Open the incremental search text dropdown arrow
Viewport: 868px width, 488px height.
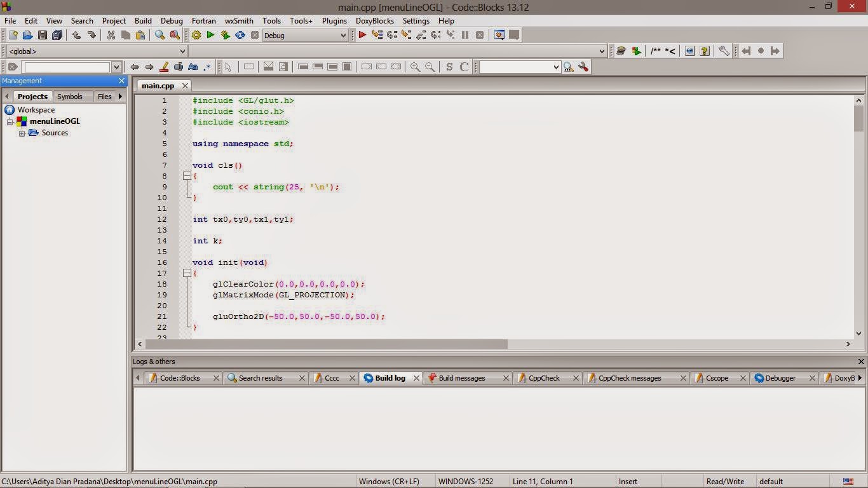tap(116, 67)
